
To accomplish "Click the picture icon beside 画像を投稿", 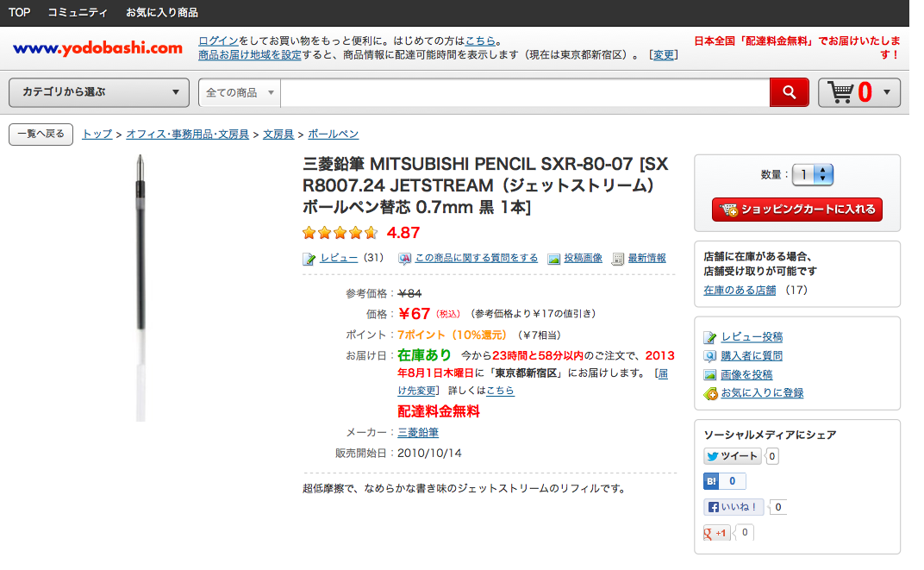I will coord(710,375).
